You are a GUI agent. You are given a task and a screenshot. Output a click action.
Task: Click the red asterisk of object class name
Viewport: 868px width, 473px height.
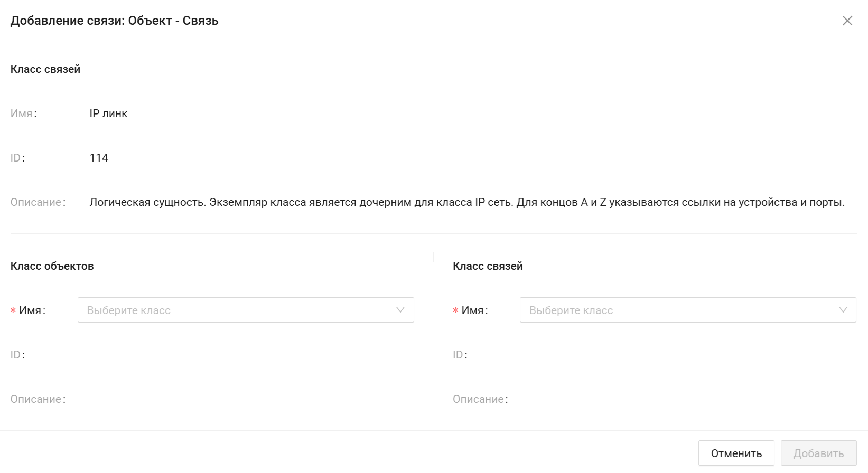pyautogui.click(x=13, y=311)
